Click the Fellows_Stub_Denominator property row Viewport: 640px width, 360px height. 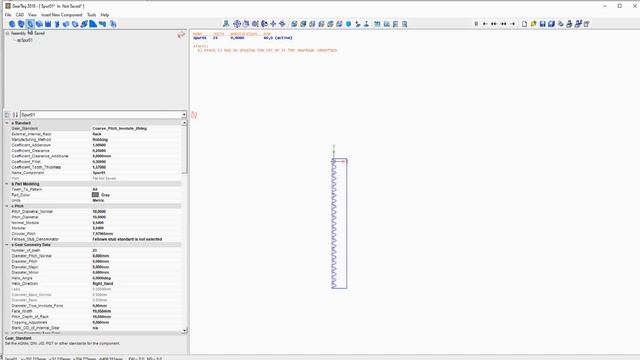click(x=96, y=239)
